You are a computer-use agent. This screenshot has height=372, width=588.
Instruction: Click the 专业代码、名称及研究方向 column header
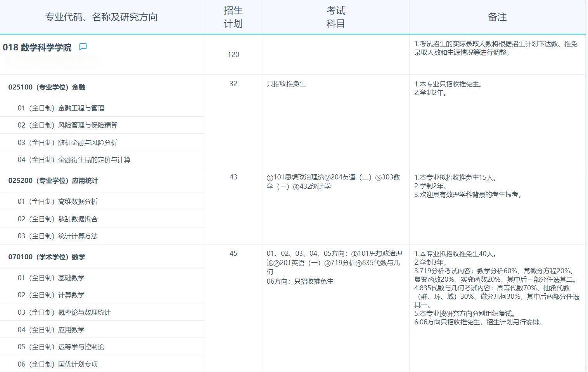point(102,17)
